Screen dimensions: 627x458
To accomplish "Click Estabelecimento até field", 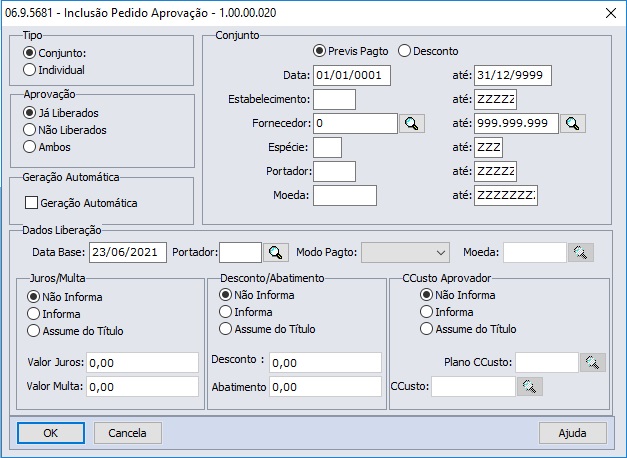I will tap(495, 100).
